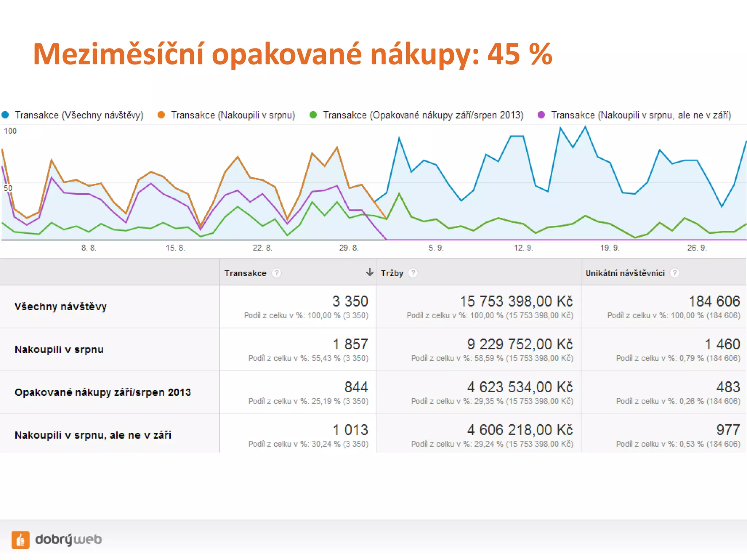Click legend label Transakce (Všechny návštěvy)

point(79,115)
